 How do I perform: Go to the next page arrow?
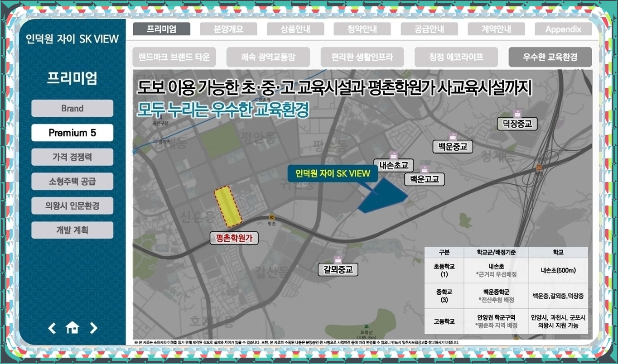[93, 328]
